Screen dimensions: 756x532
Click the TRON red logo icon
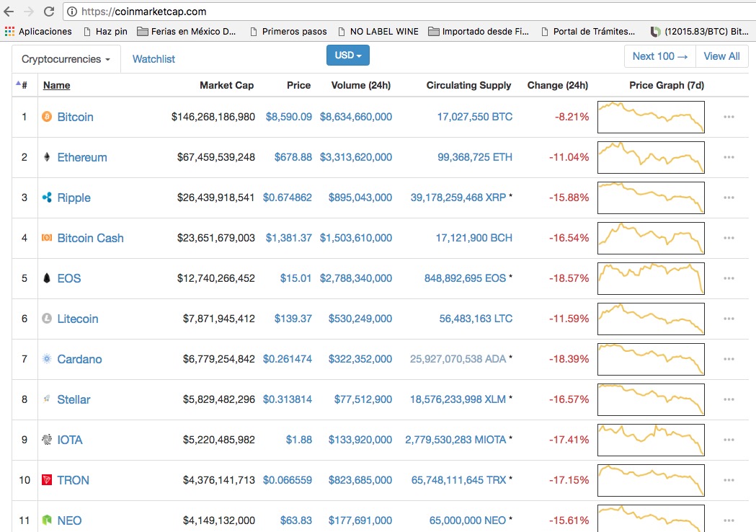click(x=47, y=480)
